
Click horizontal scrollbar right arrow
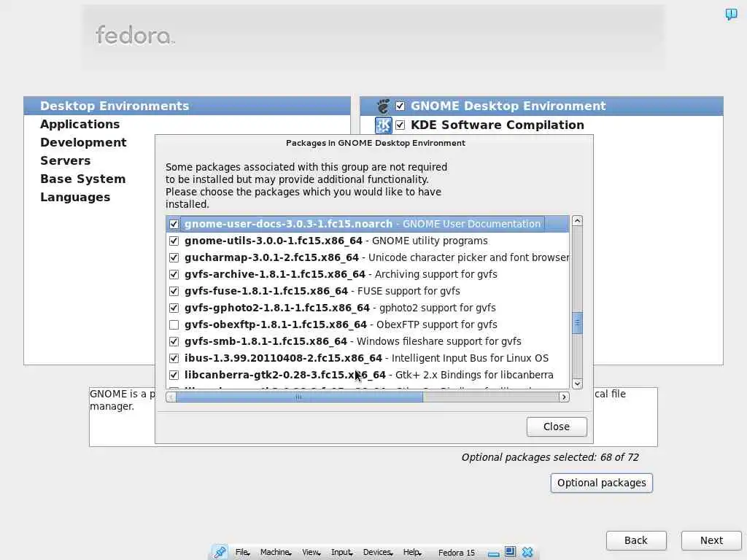click(564, 397)
